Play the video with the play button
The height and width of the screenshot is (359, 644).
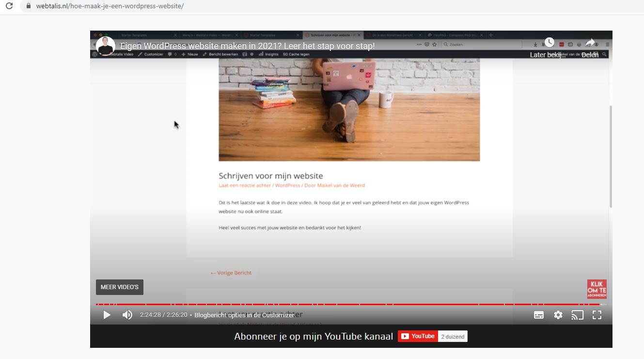click(107, 315)
